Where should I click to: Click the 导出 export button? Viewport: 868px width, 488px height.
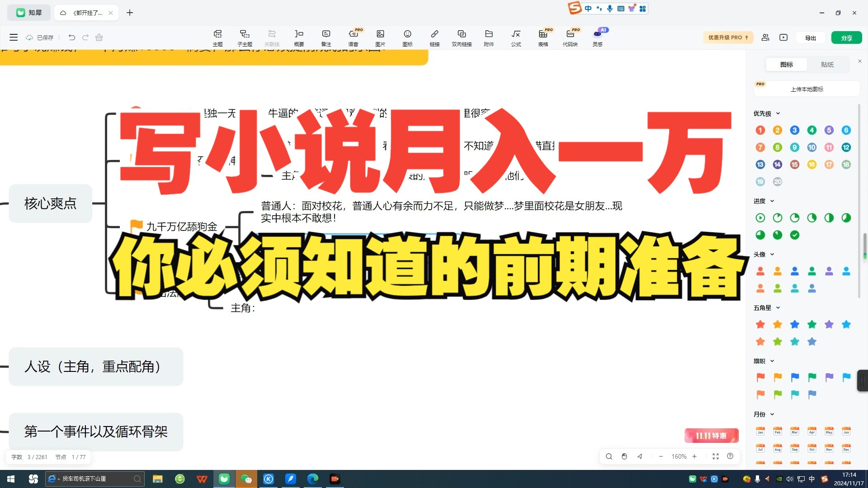click(x=811, y=38)
